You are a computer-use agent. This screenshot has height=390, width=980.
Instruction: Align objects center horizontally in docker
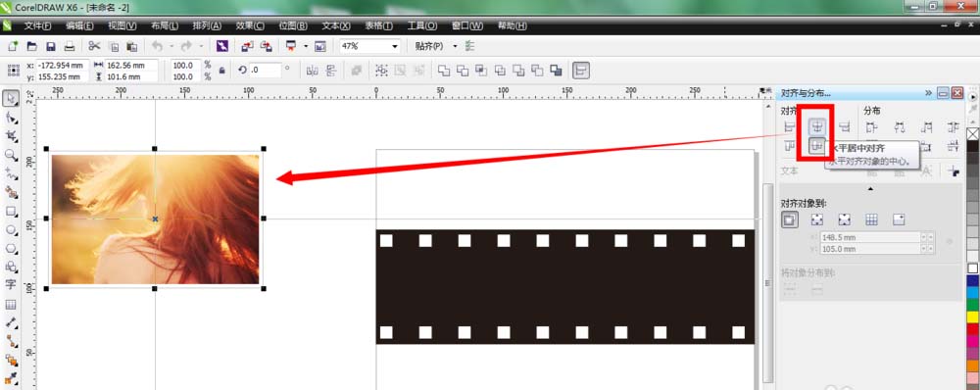(x=817, y=127)
